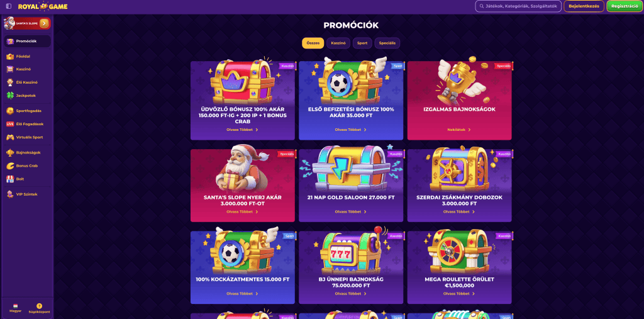Collapse the sidebar using the panel icon
The width and height of the screenshot is (644, 319).
tap(9, 6)
